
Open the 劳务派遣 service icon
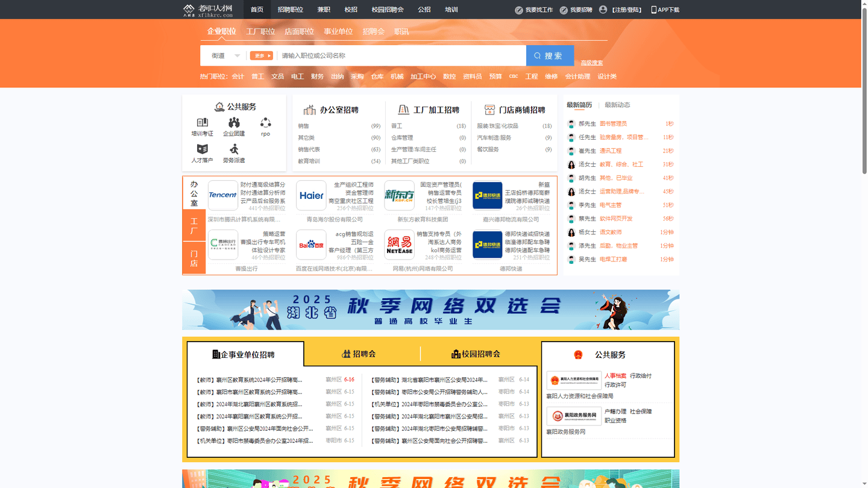tap(234, 149)
